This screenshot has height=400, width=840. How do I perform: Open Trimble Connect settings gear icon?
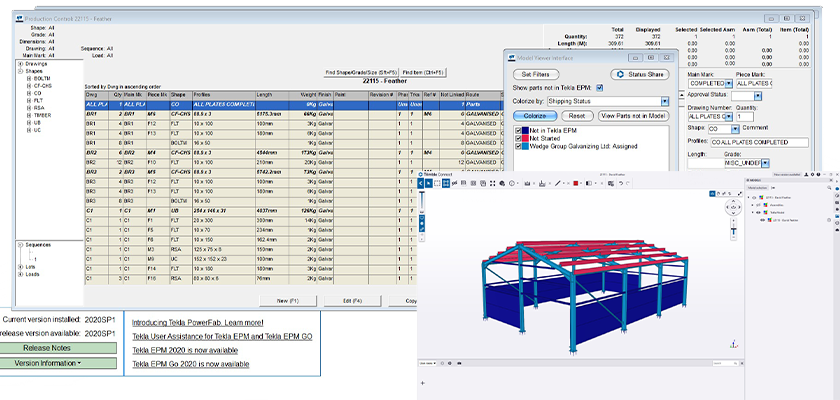point(813,175)
